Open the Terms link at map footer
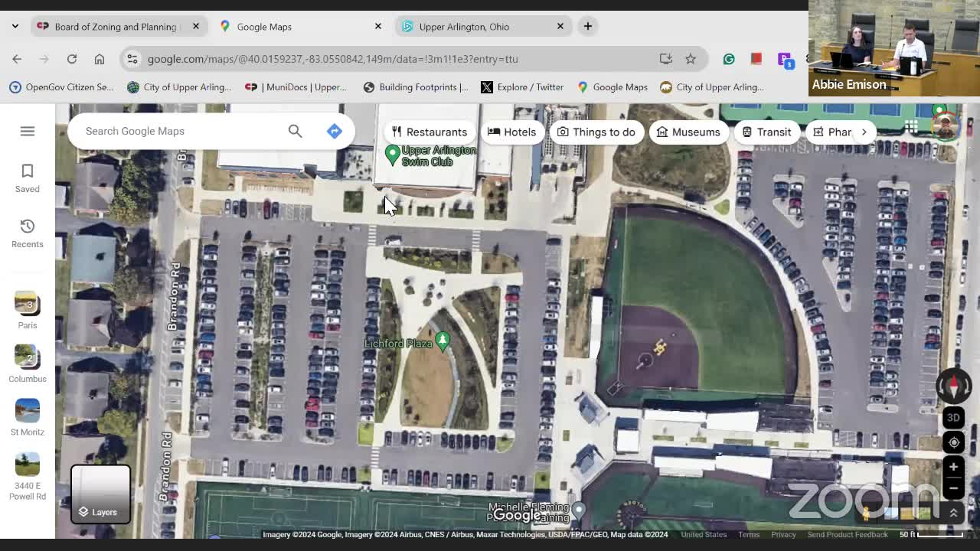This screenshot has height=551, width=980. coord(749,535)
